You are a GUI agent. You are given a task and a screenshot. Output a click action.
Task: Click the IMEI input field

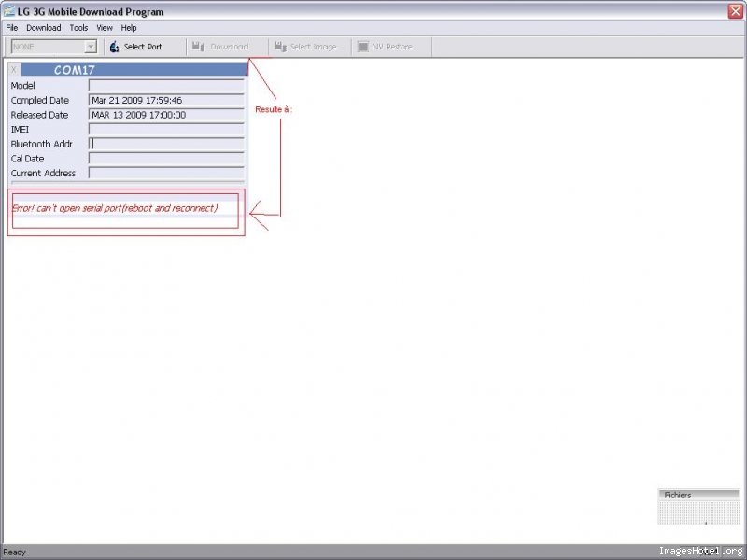point(166,129)
